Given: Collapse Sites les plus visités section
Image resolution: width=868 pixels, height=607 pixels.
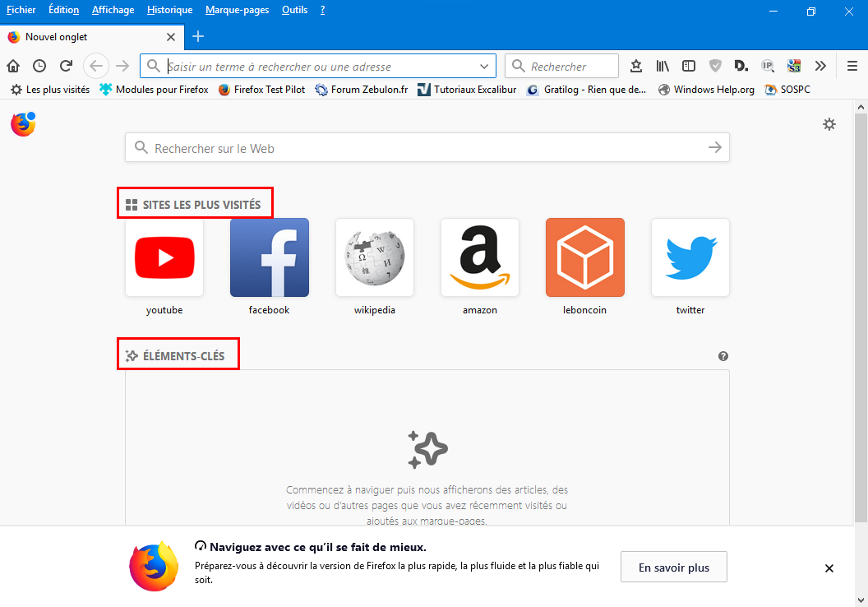Looking at the screenshot, I should pos(193,205).
